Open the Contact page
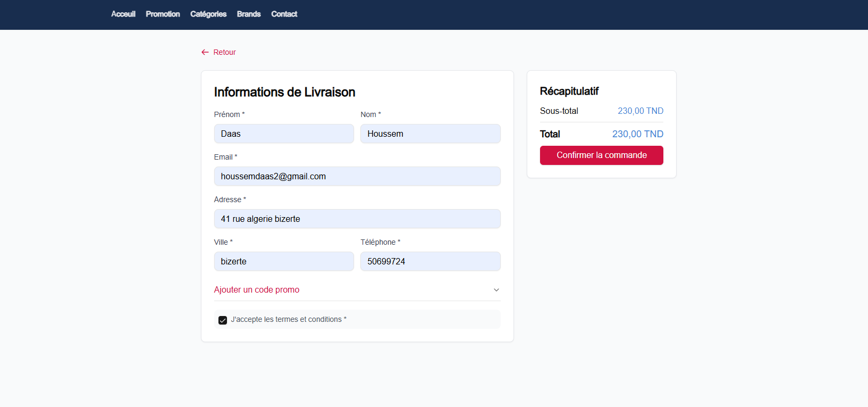The height and width of the screenshot is (407, 868). tap(284, 14)
